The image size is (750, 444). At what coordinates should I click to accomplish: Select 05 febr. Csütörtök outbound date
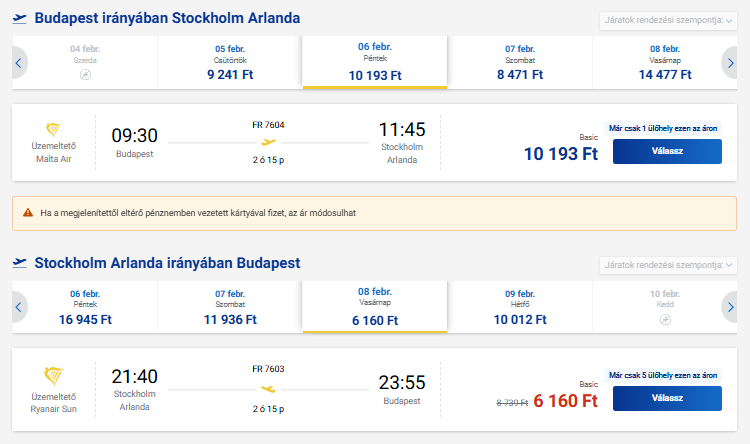click(x=230, y=62)
